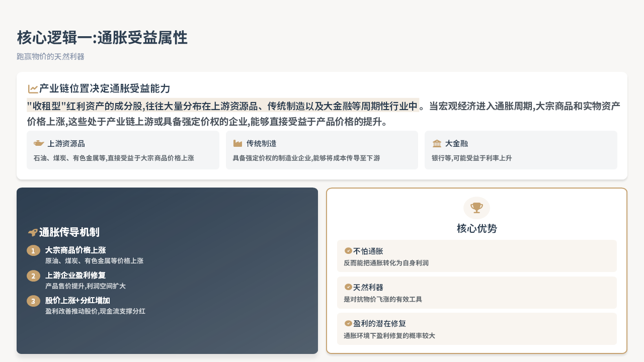Click the number 1 step badge

click(33, 250)
